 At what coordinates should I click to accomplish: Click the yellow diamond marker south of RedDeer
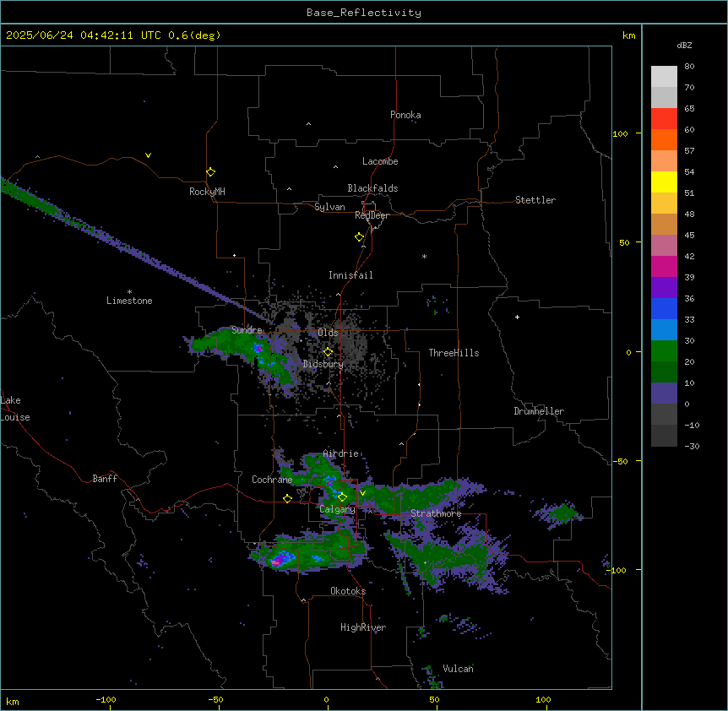359,237
